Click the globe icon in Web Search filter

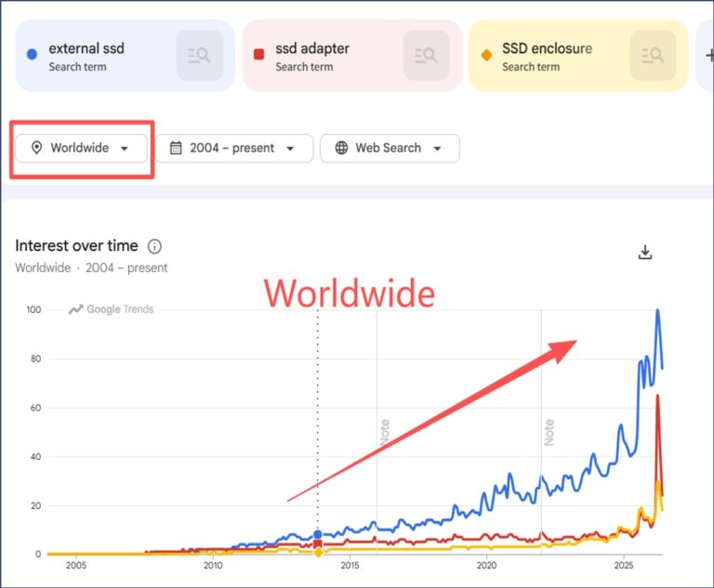click(x=341, y=148)
